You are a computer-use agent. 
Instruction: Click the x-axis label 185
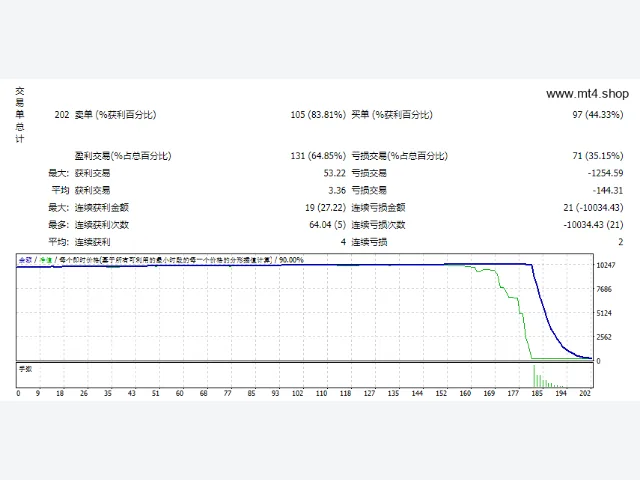(537, 393)
